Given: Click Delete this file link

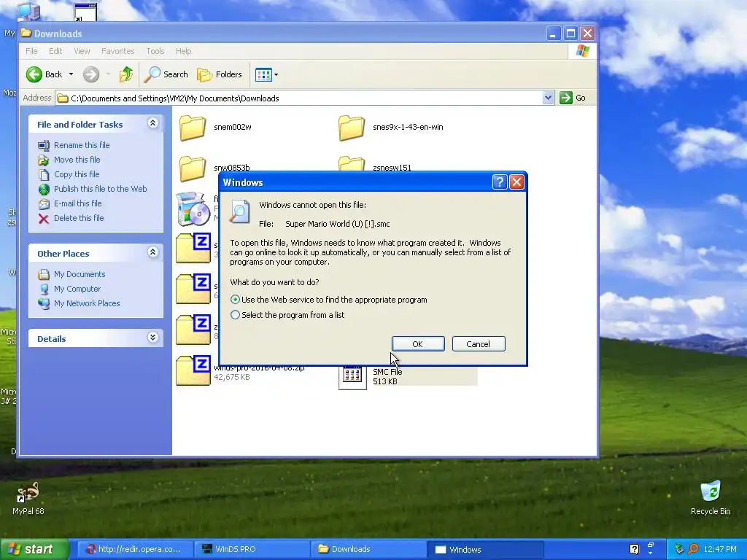Looking at the screenshot, I should pyautogui.click(x=79, y=218).
